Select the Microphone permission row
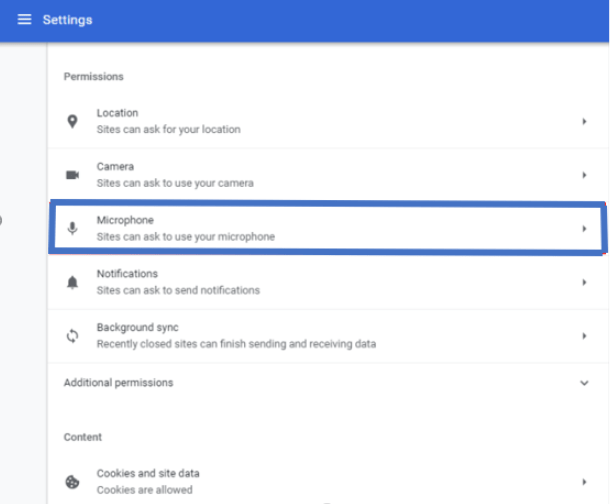This screenshot has height=504, width=610. 328,228
